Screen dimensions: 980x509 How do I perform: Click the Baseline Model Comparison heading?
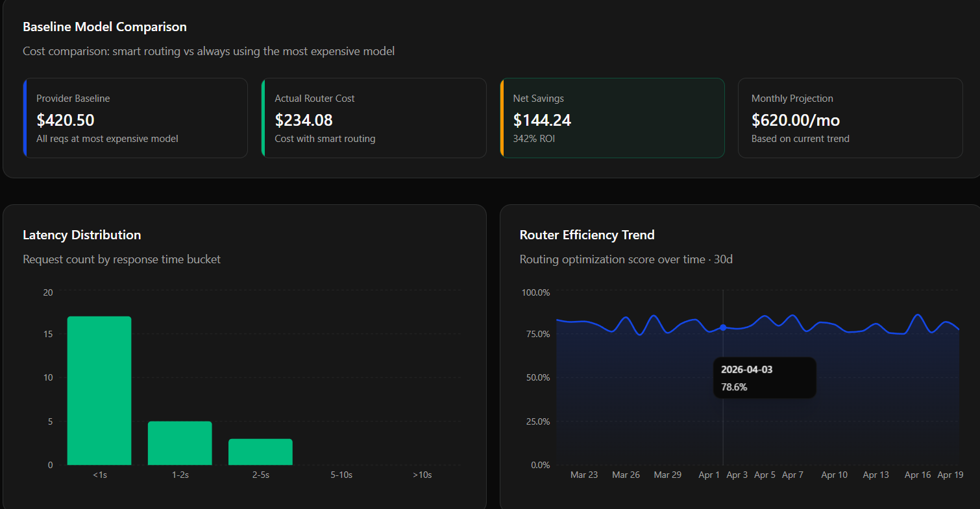click(104, 27)
